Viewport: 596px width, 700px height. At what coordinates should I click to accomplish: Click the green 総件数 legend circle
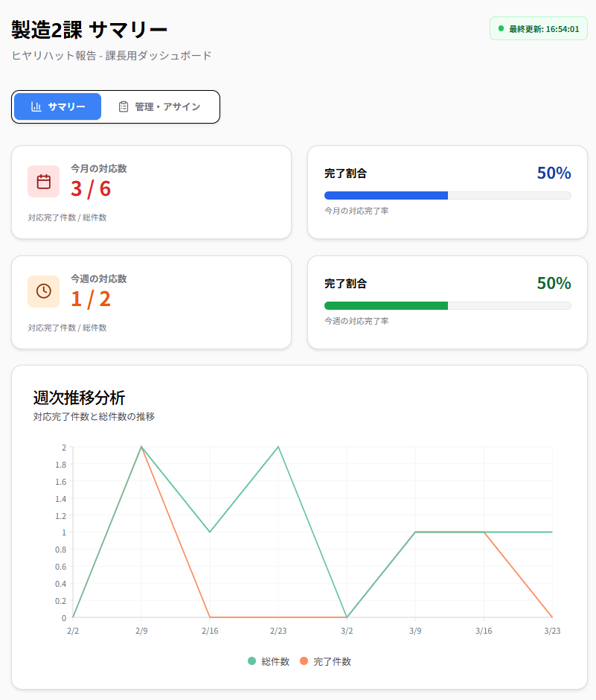pos(251,661)
